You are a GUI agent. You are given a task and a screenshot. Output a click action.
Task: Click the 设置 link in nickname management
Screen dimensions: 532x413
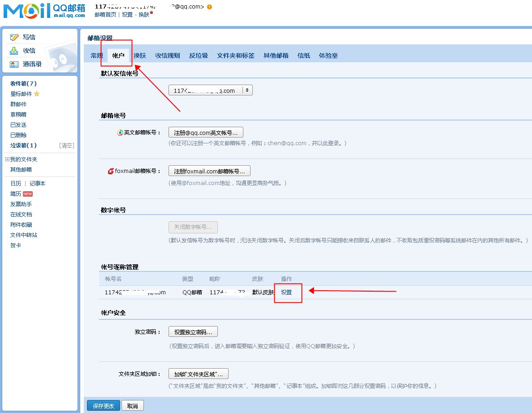pyautogui.click(x=287, y=293)
